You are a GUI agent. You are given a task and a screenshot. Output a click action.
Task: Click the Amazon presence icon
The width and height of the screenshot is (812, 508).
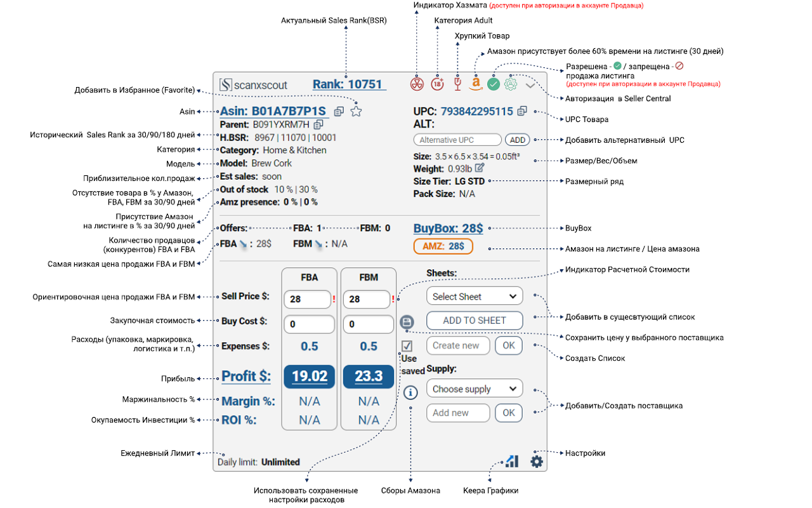476,83
